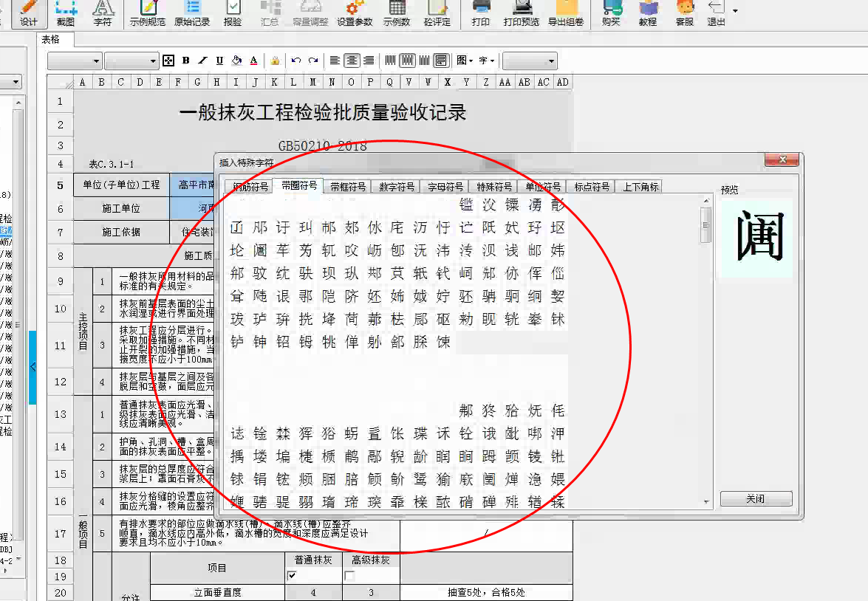Enable the 高级抹灰 checkbox
The image size is (868, 601).
(349, 576)
